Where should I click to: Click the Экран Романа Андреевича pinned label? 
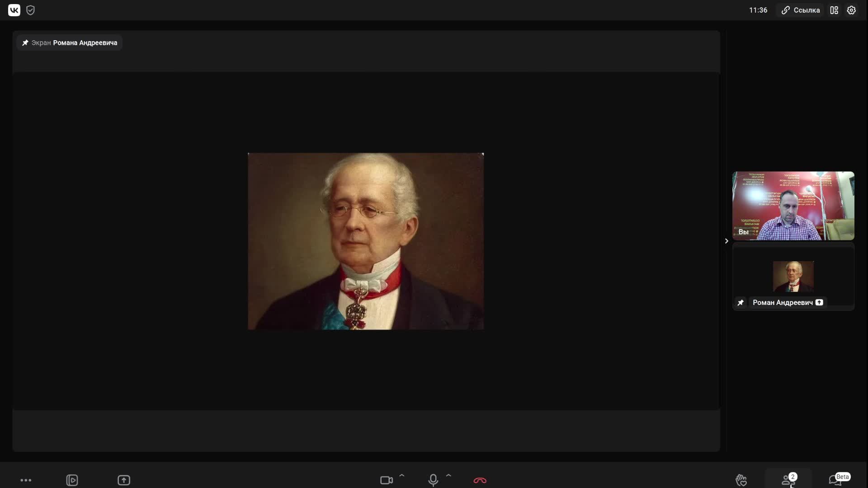tap(70, 42)
